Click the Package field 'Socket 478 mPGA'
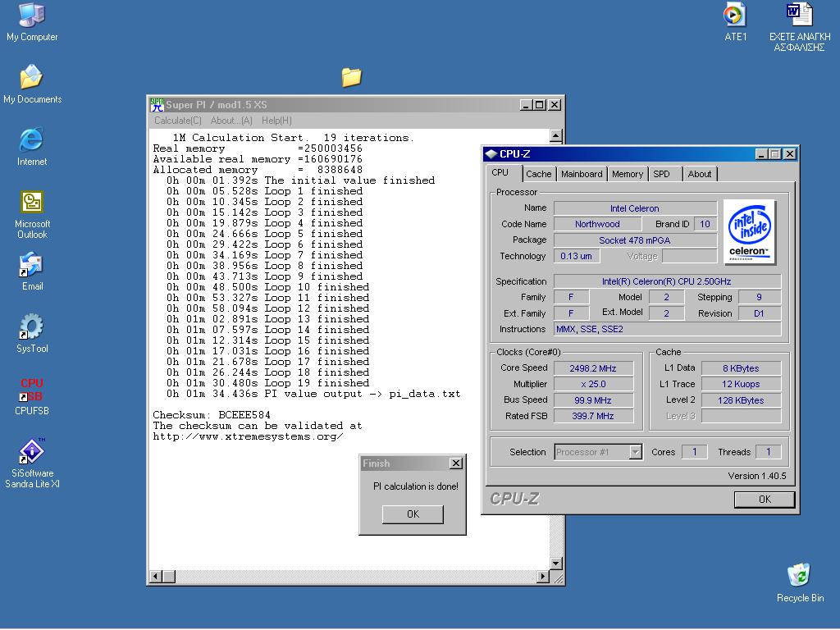Image resolution: width=840 pixels, height=630 pixels. tap(635, 240)
